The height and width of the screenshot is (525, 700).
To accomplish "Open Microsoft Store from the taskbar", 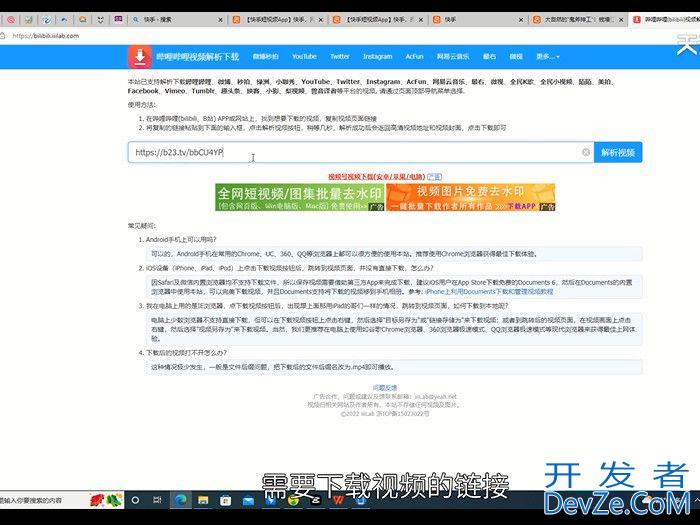I will pyautogui.click(x=226, y=500).
